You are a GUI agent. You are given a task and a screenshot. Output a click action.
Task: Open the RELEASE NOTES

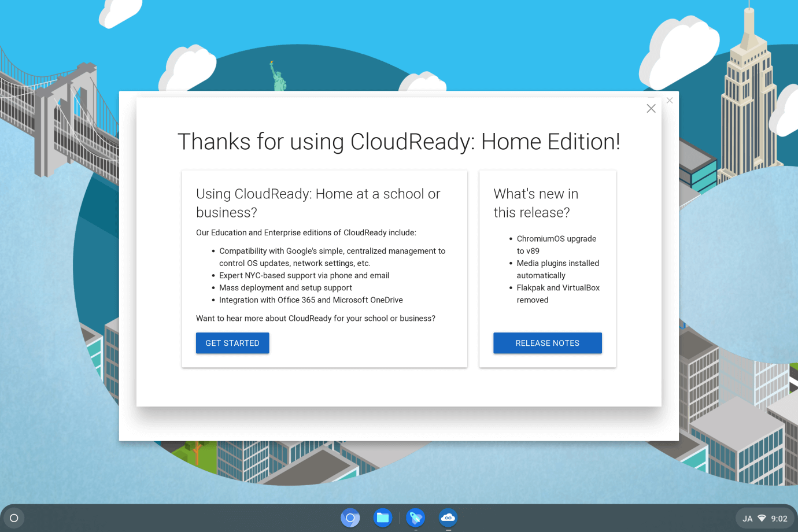[x=547, y=342]
